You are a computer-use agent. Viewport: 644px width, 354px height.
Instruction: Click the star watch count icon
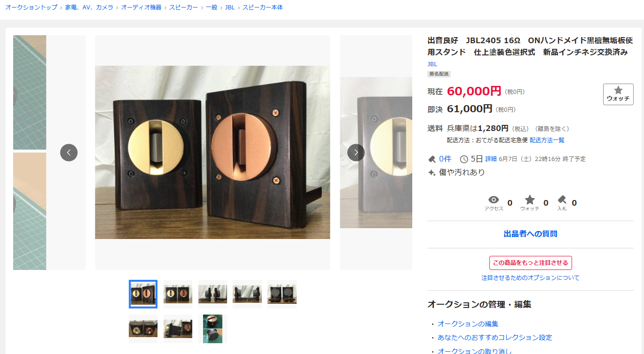pos(530,200)
